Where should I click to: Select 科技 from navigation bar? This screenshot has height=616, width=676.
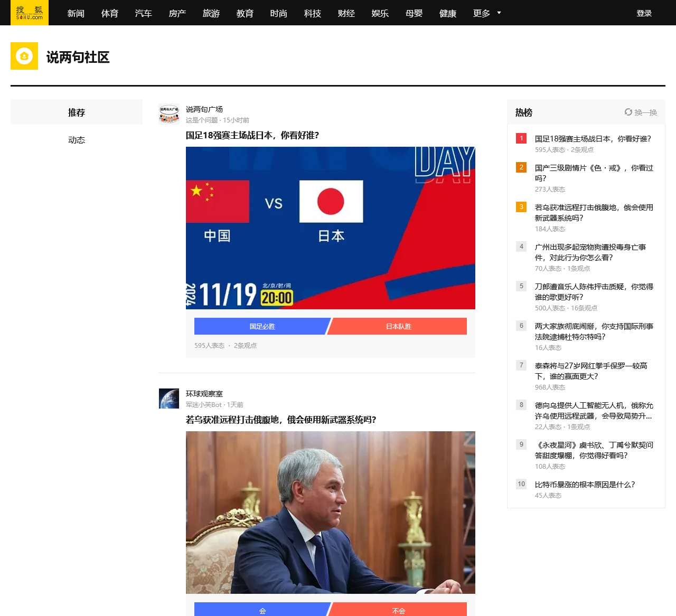coord(313,13)
